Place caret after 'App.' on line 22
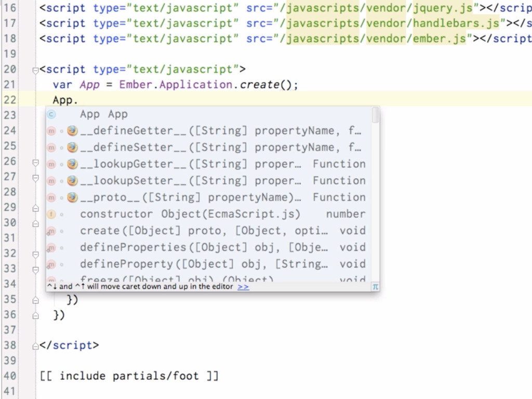Screen dimensions: 532x399 (x=78, y=100)
